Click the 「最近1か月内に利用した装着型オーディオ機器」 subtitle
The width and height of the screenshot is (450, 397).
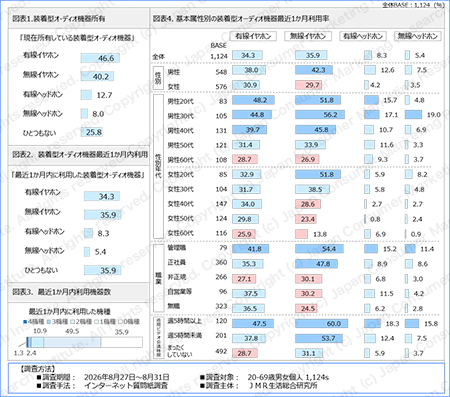[77, 175]
